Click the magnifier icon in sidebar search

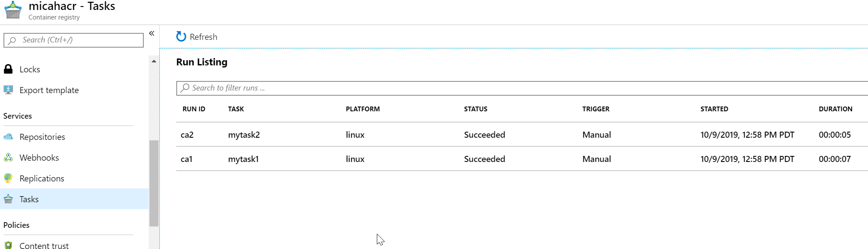tap(12, 40)
